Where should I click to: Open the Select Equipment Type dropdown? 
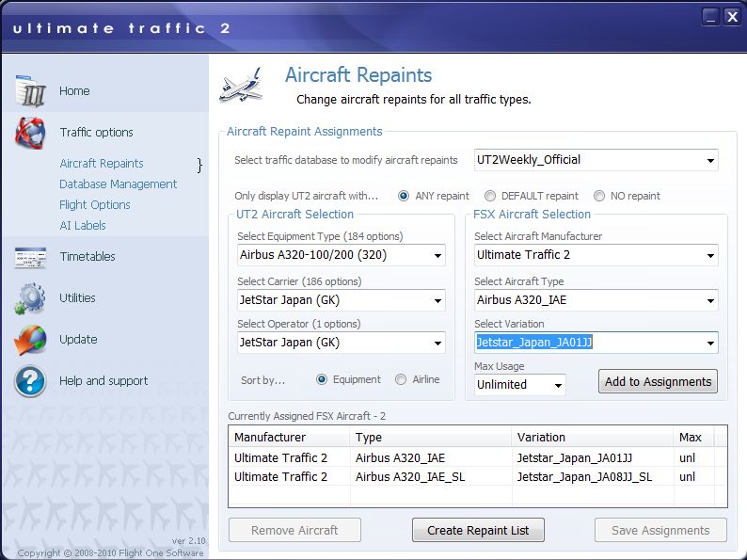click(x=342, y=255)
